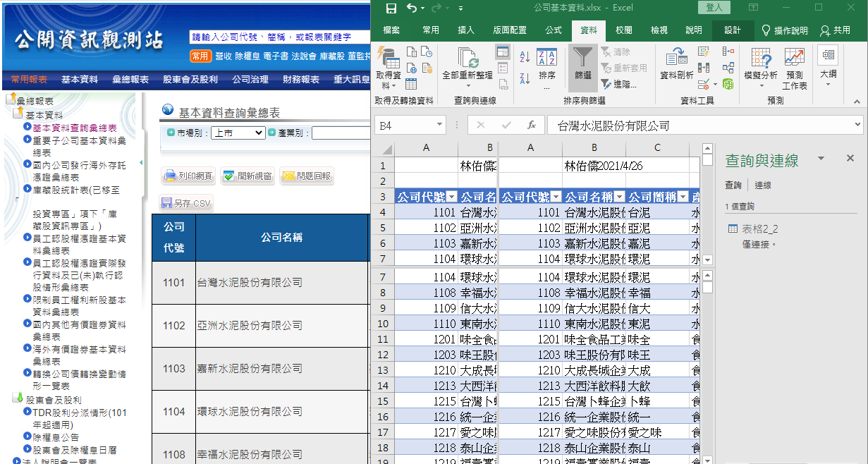Click the Undo arrow in Excel quick access

click(x=412, y=8)
